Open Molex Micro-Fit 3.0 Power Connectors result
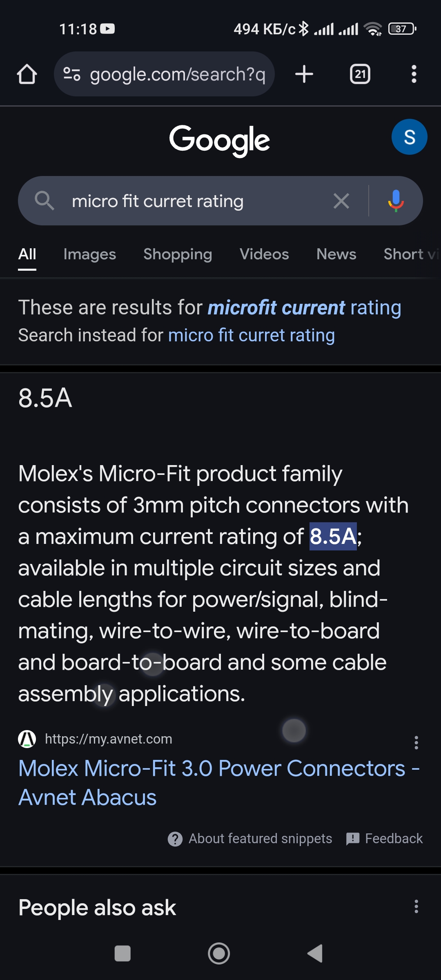 point(219,783)
